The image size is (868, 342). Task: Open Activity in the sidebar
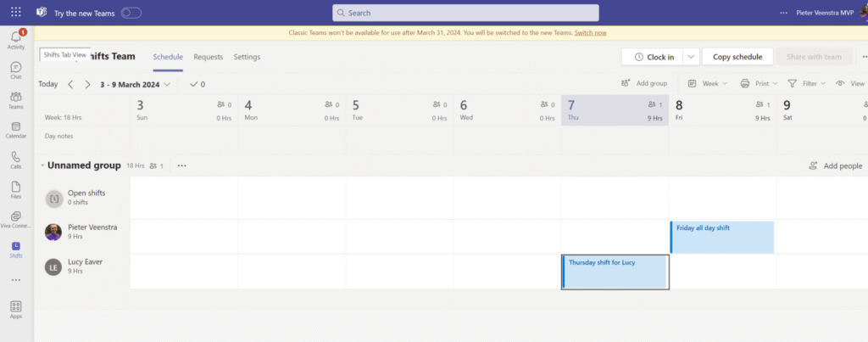(16, 40)
